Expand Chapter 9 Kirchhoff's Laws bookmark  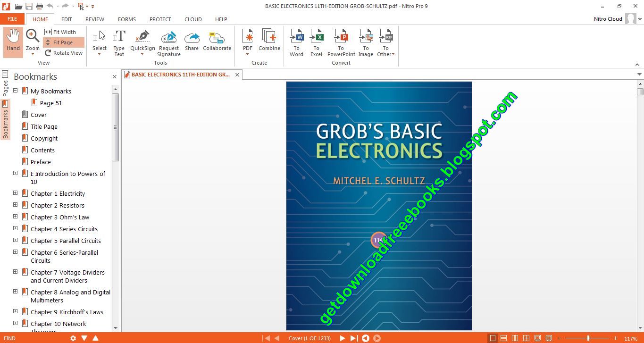pyautogui.click(x=15, y=311)
